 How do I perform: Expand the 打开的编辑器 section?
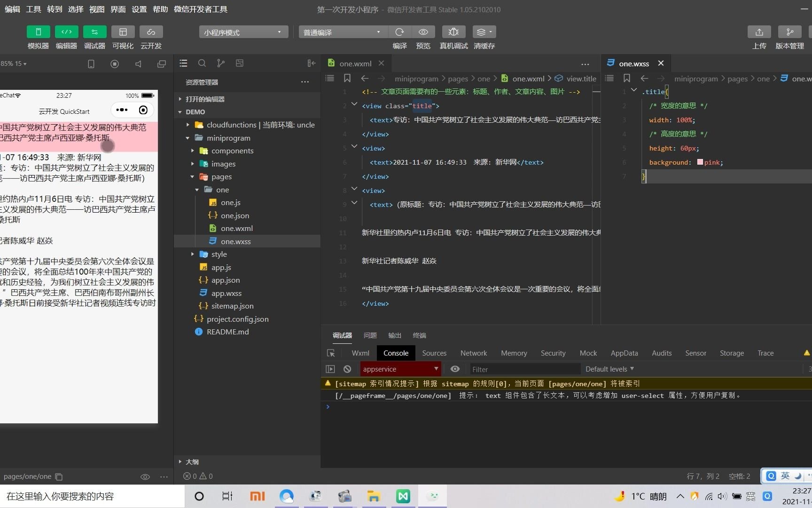coord(205,99)
